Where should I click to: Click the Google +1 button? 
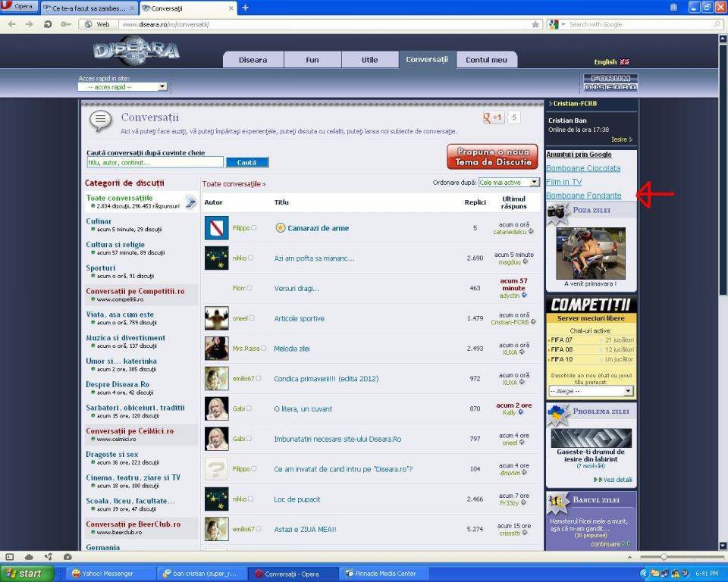494,117
